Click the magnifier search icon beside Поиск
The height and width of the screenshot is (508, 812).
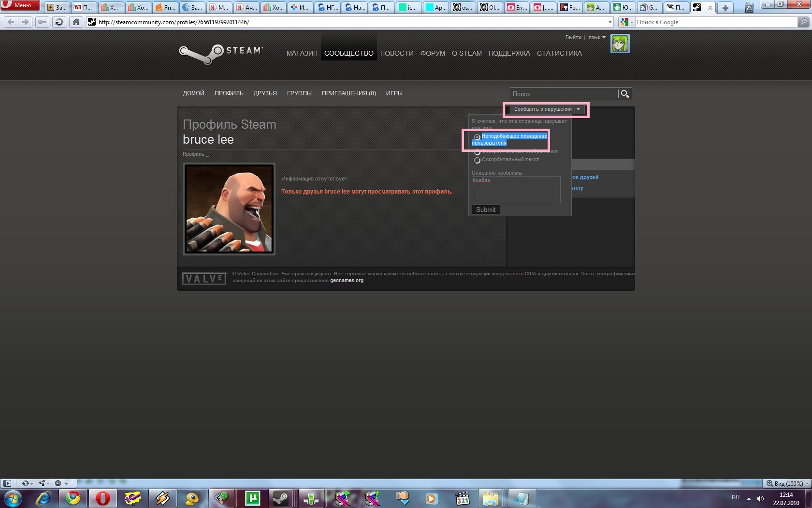pos(624,94)
